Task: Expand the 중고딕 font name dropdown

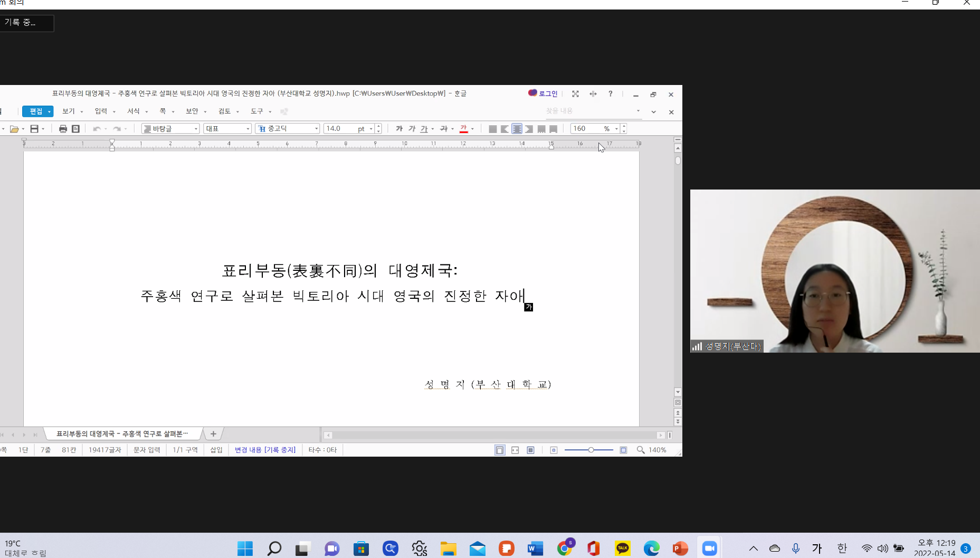Action: click(316, 129)
